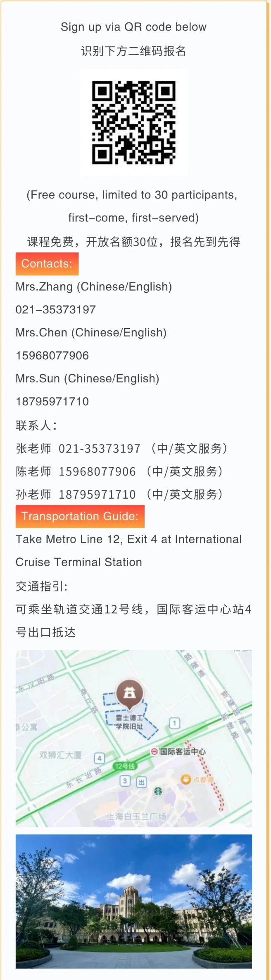The width and height of the screenshot is (271, 980).
Task: Click exit 4 marker on the map
Action: pos(99,758)
